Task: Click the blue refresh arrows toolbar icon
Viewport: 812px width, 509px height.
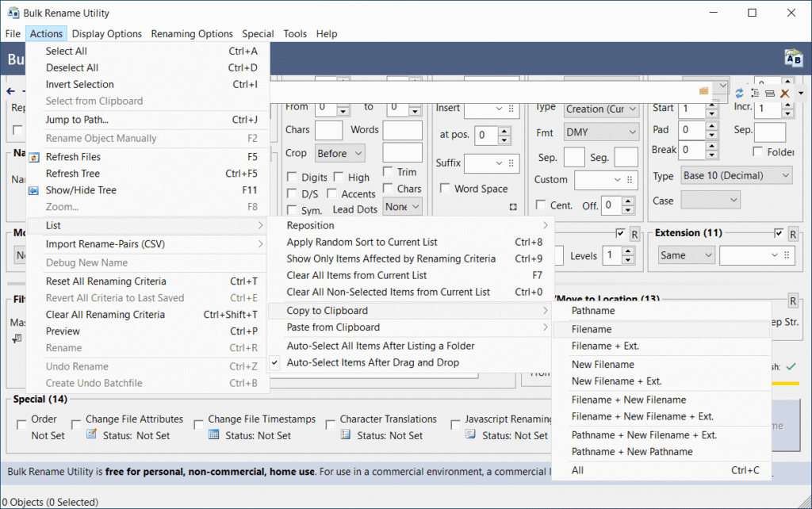Action: (x=739, y=93)
